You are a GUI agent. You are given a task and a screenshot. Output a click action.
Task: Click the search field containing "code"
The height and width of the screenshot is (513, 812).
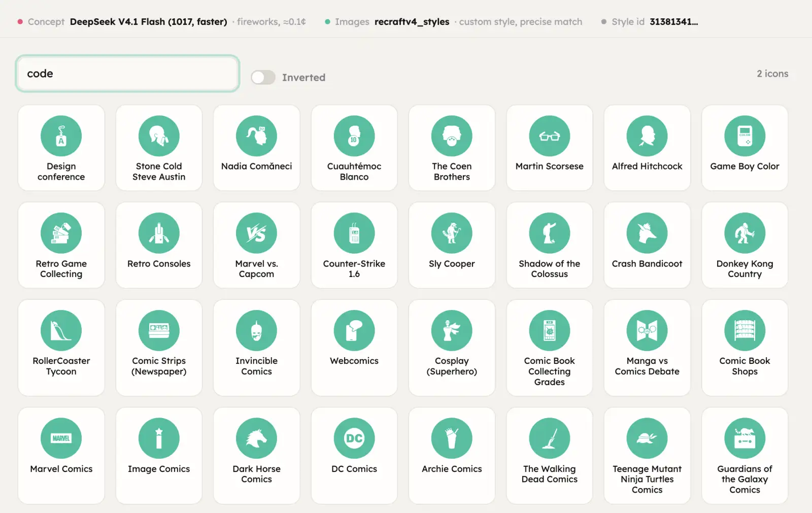[x=127, y=74]
